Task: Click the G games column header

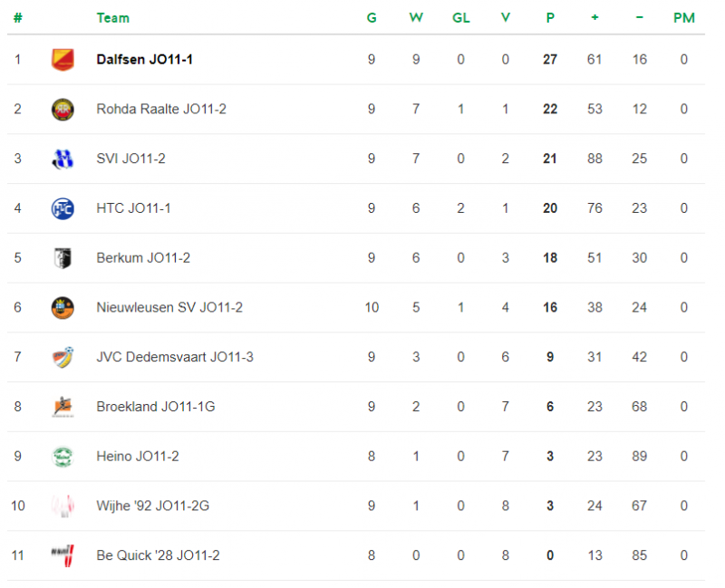Action: point(372,18)
